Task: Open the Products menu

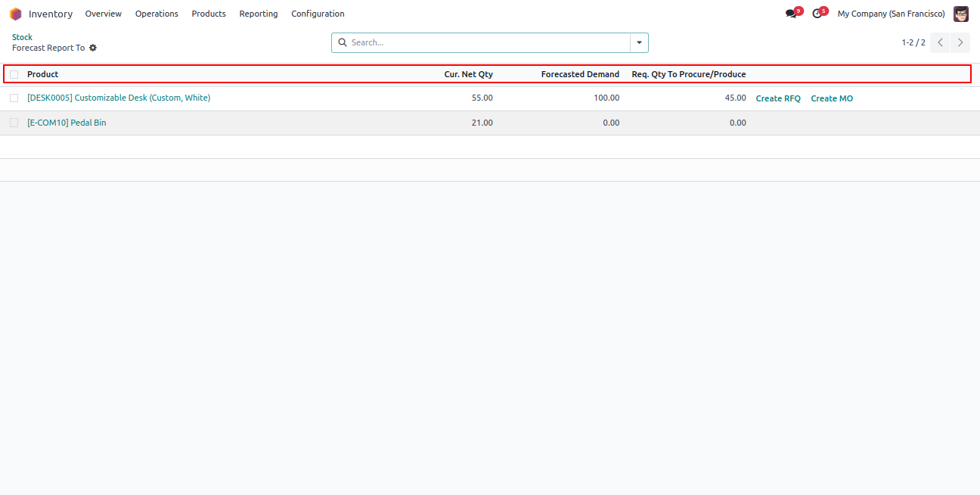Action: (x=209, y=14)
